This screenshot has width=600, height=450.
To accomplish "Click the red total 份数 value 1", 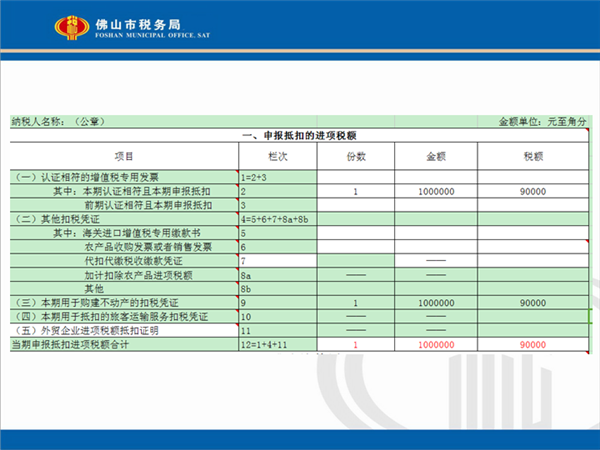I will click(x=356, y=344).
